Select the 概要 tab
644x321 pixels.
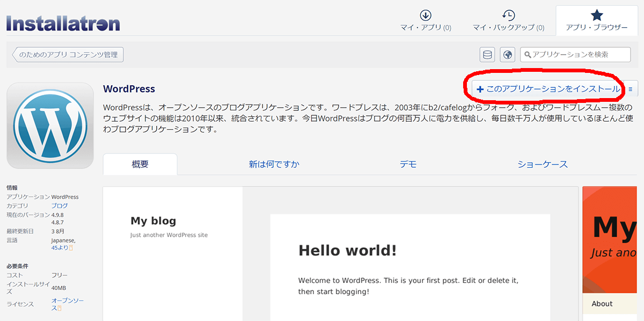pyautogui.click(x=140, y=165)
